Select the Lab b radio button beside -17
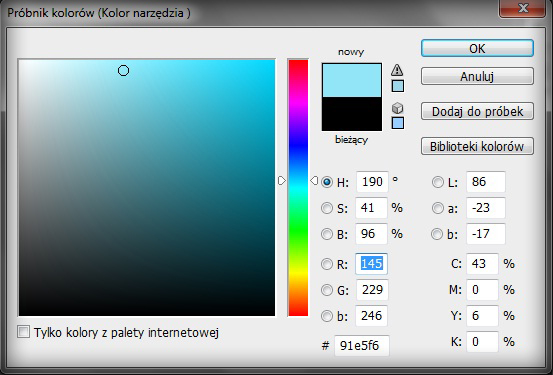 coord(437,234)
